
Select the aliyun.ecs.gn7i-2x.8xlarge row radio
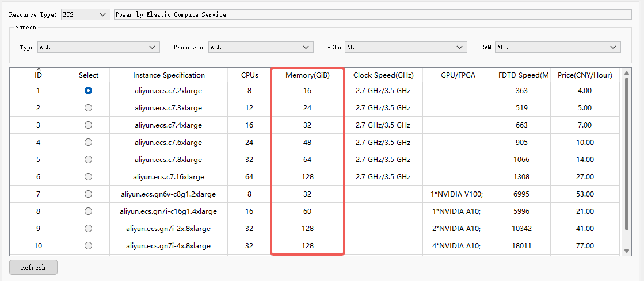tap(88, 229)
